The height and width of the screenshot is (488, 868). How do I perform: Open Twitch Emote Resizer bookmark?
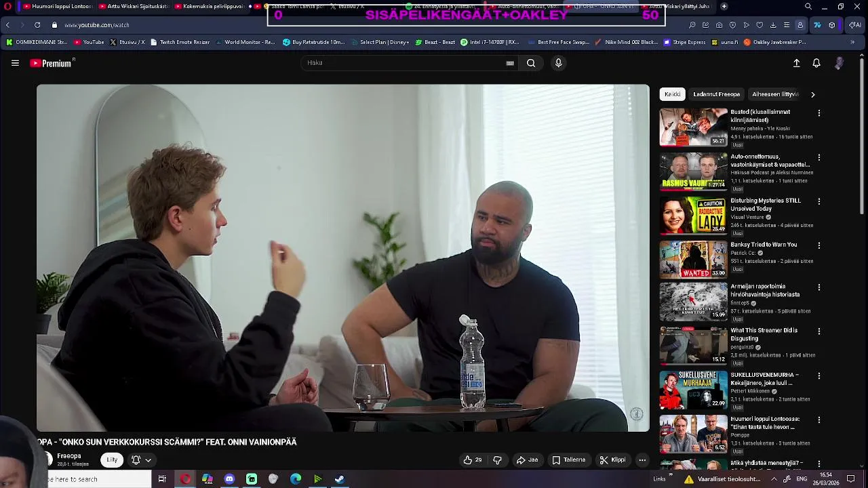[x=180, y=42]
